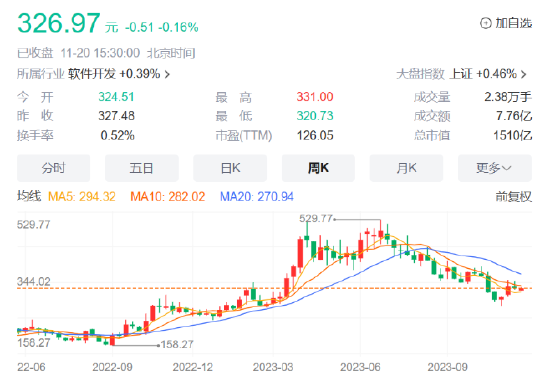
Task: Click the 331.00 highest price value
Action: click(315, 97)
